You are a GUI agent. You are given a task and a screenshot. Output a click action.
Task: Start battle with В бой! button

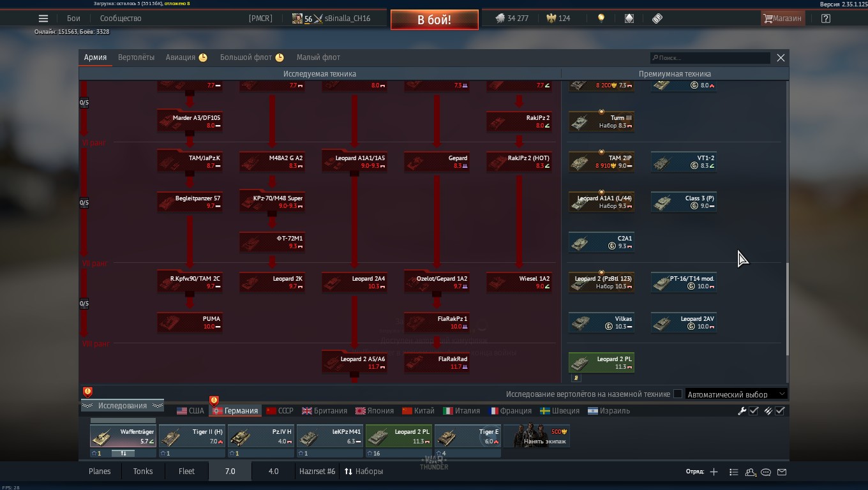pyautogui.click(x=435, y=20)
